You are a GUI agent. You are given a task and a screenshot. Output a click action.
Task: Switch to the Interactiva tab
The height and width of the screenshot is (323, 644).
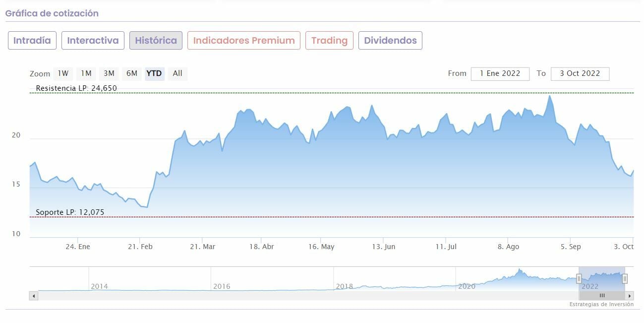pos(93,41)
